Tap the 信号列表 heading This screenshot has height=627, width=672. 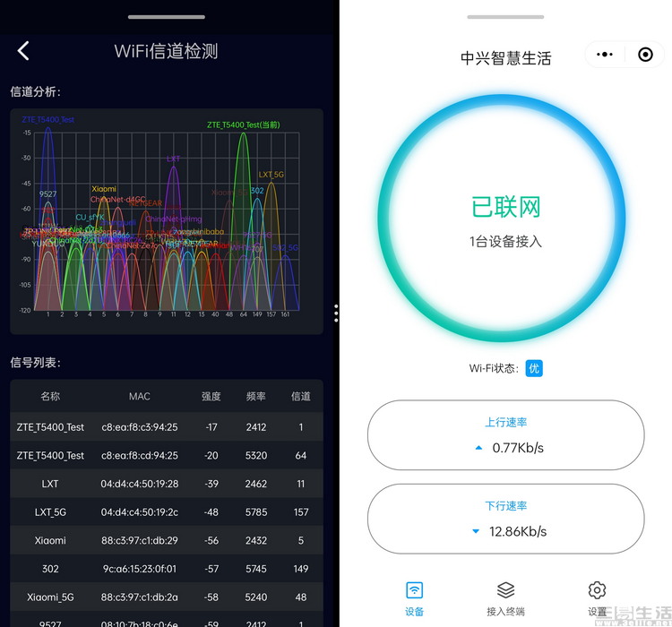(x=36, y=363)
